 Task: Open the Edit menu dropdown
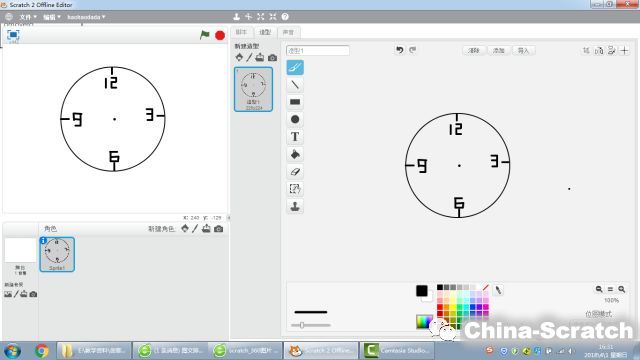click(52, 17)
